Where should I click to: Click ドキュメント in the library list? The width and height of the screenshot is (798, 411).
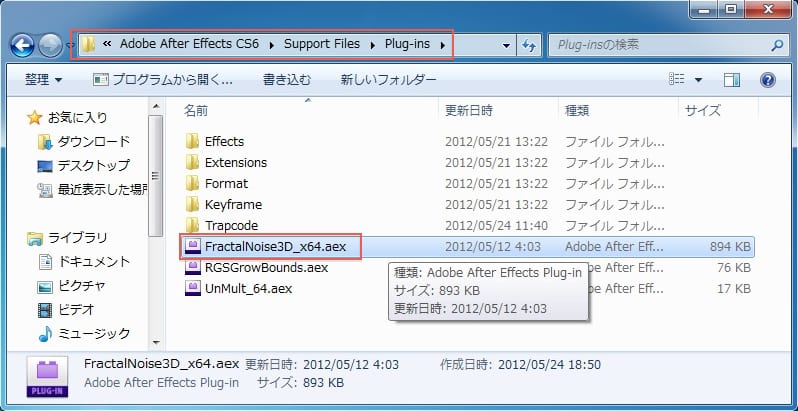click(x=94, y=262)
